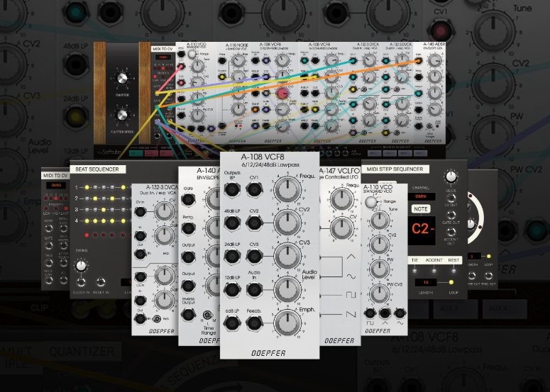Click PW CV2 knob on front A-110 VCO
Viewport: 550px width, 392px height.
click(379, 294)
